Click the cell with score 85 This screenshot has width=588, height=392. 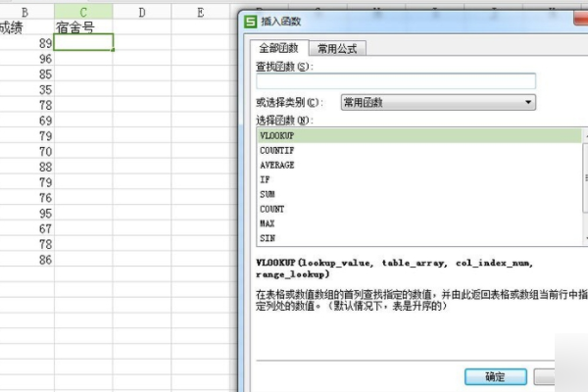tap(26, 73)
